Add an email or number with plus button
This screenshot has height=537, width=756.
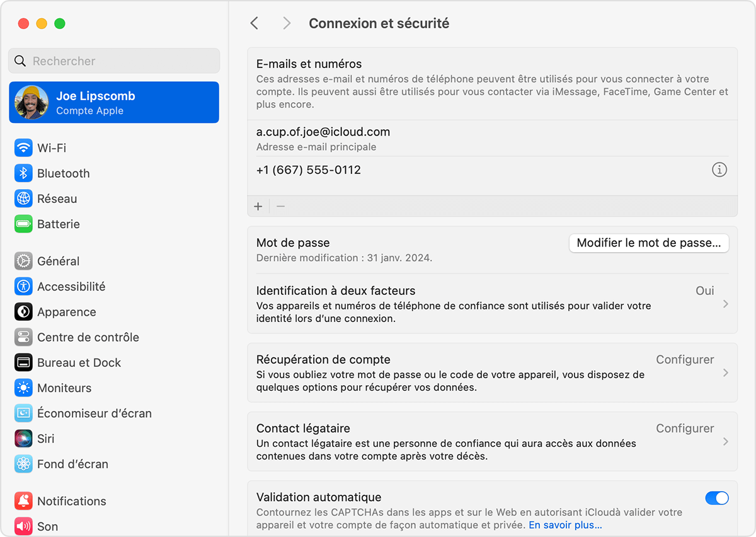tap(258, 206)
